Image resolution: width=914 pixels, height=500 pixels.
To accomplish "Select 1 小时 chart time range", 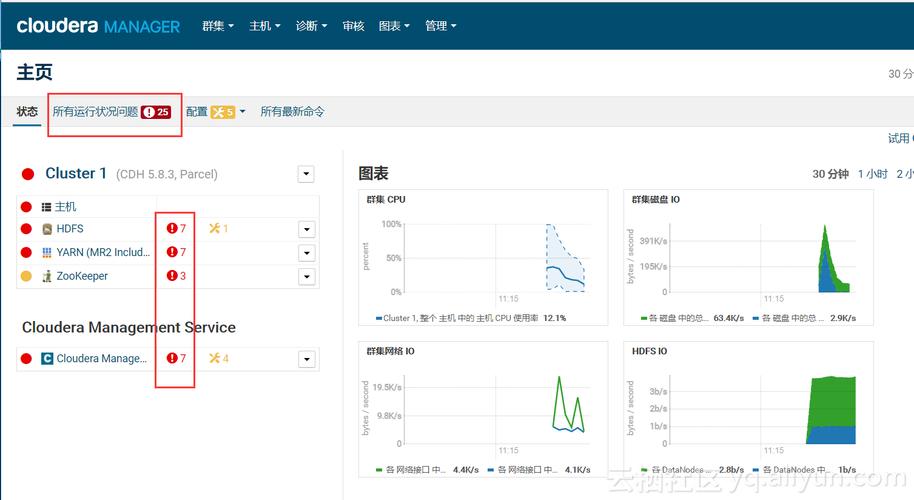I will pos(873,174).
